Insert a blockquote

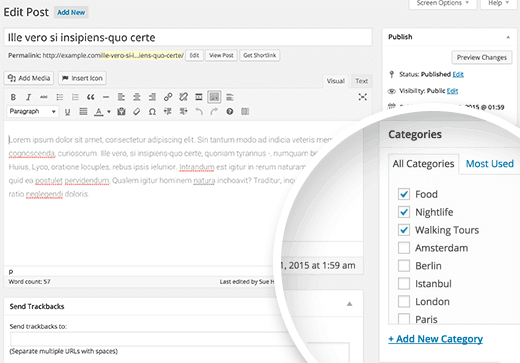90,97
